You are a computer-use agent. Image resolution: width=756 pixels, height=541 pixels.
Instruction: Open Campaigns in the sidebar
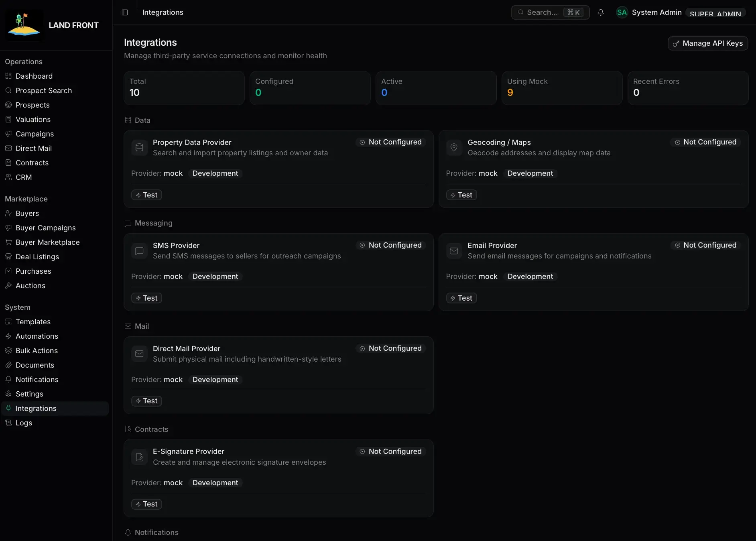pyautogui.click(x=55, y=134)
